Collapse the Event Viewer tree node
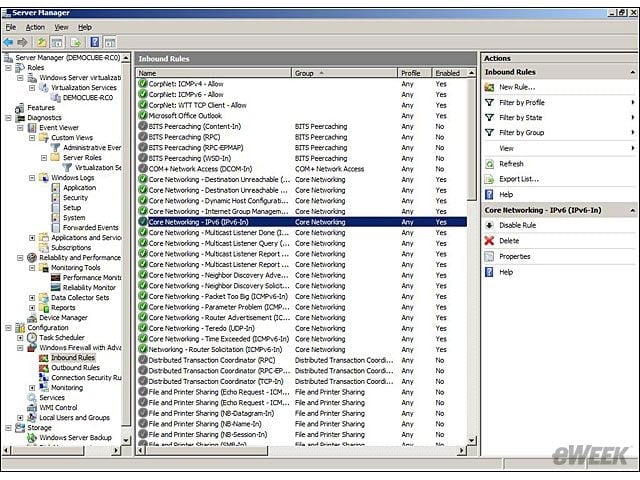The image size is (640, 480). [20, 128]
